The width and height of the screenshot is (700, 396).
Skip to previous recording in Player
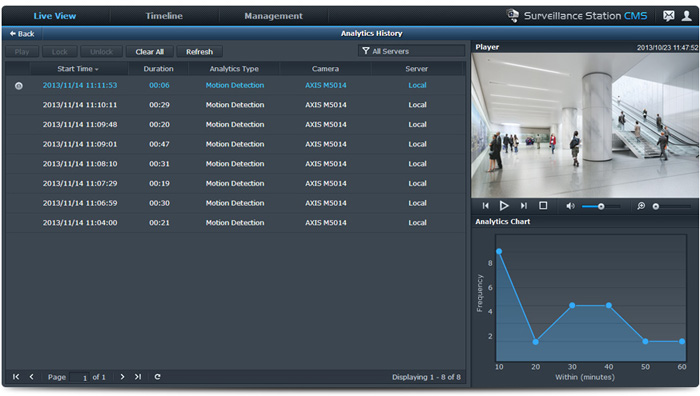pyautogui.click(x=486, y=206)
